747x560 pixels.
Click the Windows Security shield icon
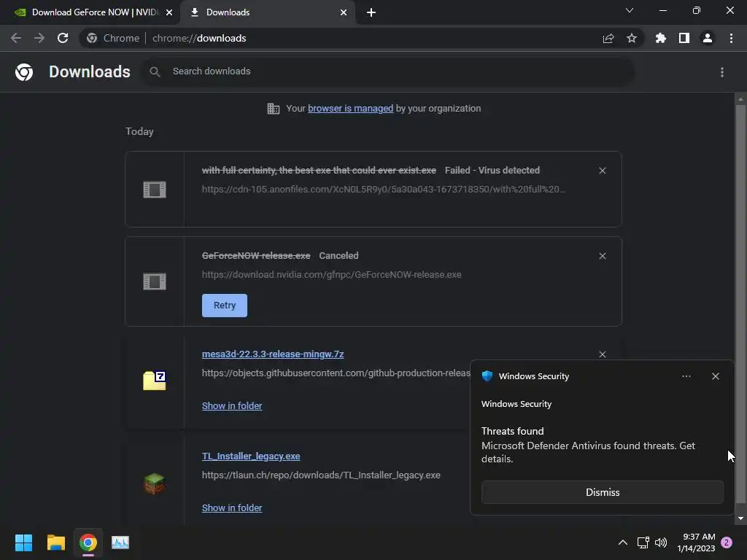point(487,376)
